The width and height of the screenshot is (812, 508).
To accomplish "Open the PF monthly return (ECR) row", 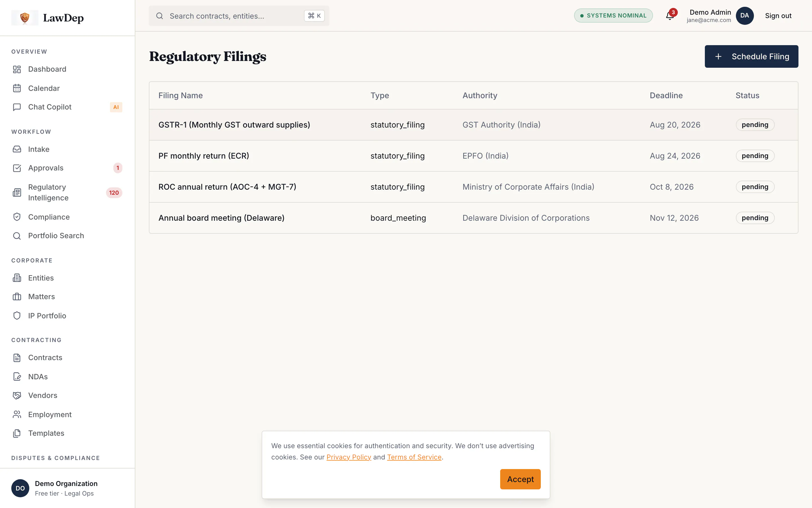I will click(473, 156).
